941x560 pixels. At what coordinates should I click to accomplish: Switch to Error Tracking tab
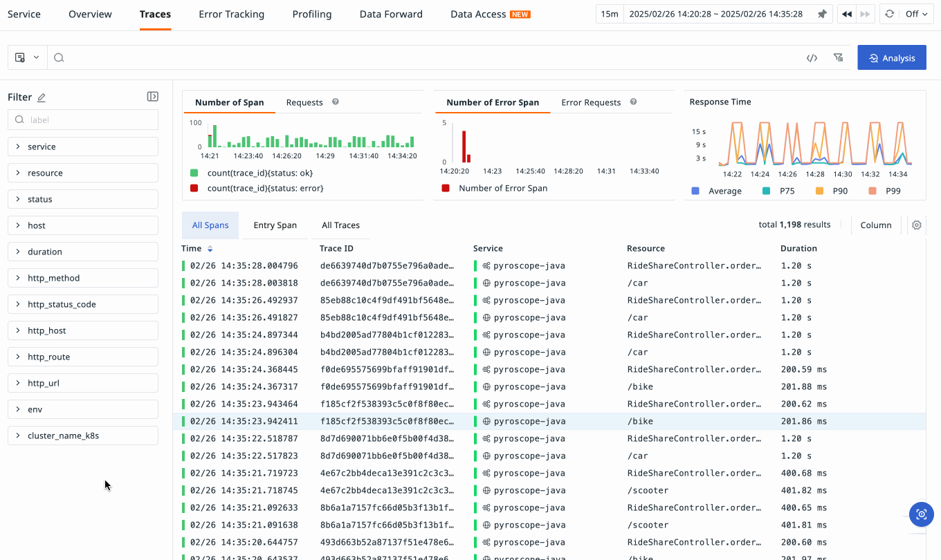point(231,14)
